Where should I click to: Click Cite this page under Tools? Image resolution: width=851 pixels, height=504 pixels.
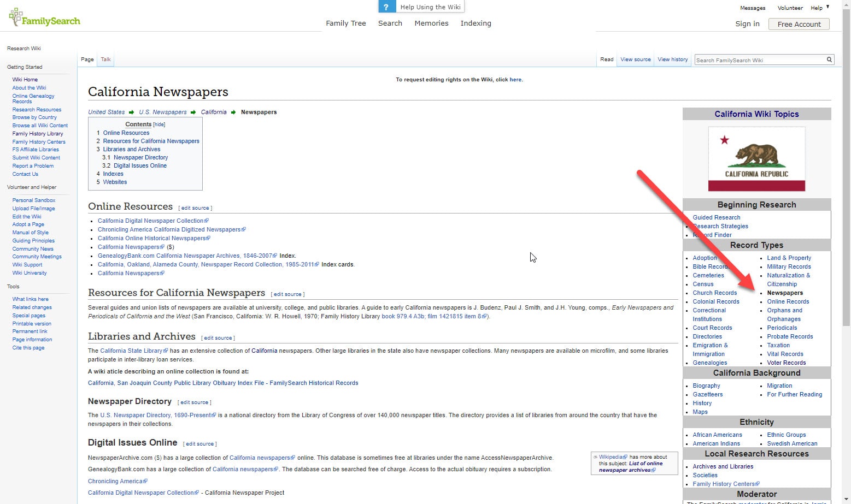[28, 348]
